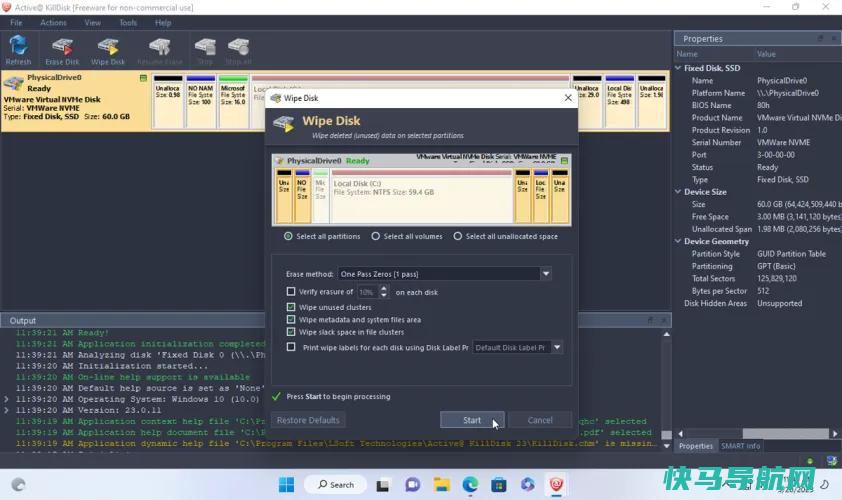
Task: Select the Wipe Disk toolbar tool
Action: 108,50
